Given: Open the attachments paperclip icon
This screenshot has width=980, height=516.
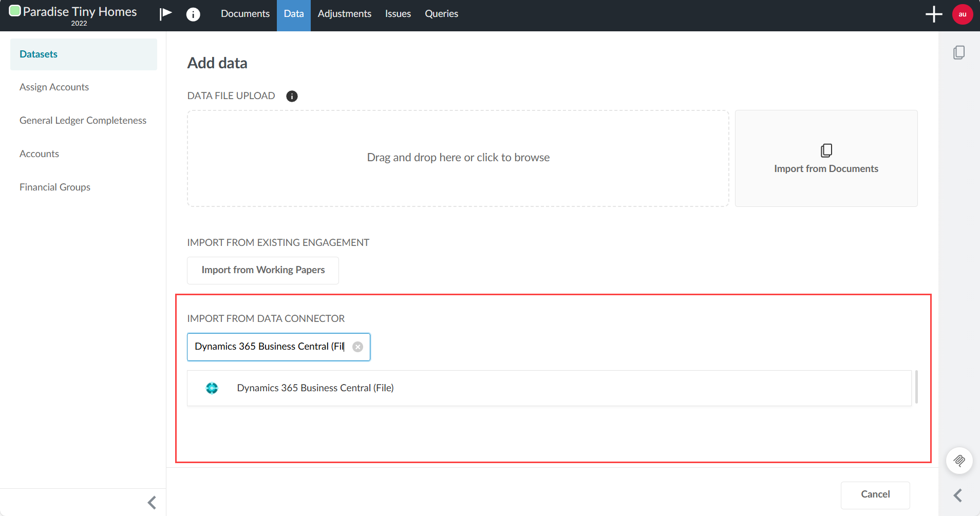Looking at the screenshot, I should point(959,461).
